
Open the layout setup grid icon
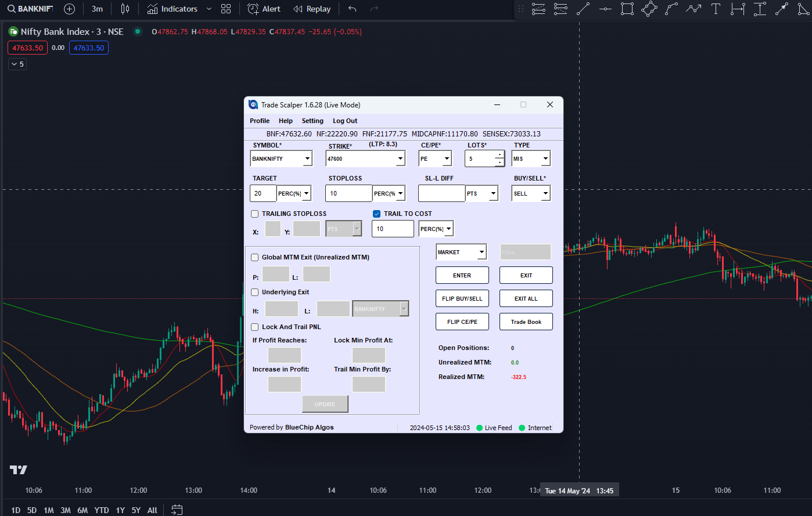tap(226, 9)
